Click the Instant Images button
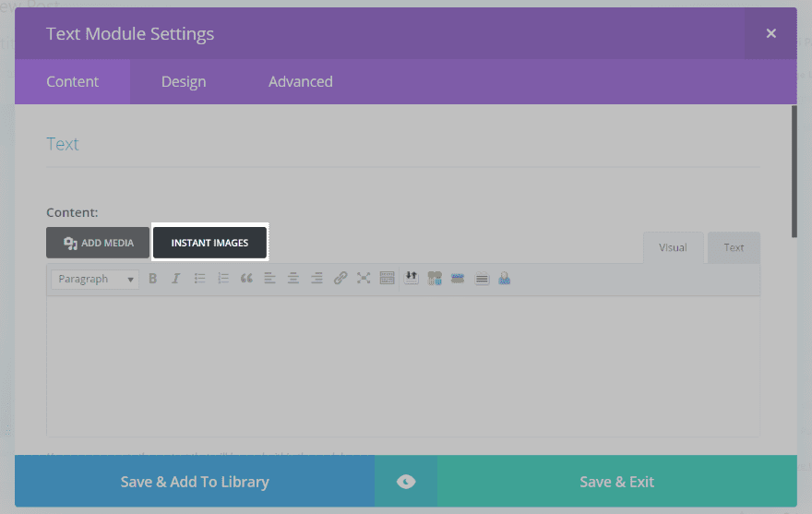 209,243
